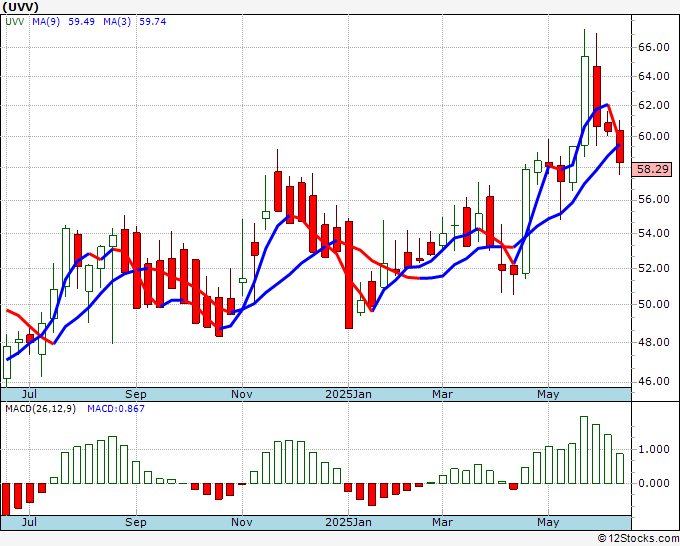
Task: Click the 50.00 price axis label
Action: pyautogui.click(x=653, y=304)
